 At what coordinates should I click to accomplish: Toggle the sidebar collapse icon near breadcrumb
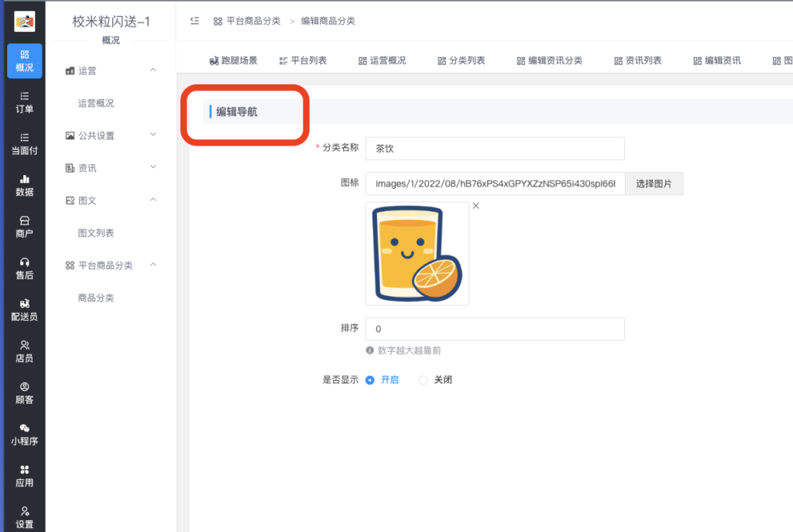[x=194, y=21]
